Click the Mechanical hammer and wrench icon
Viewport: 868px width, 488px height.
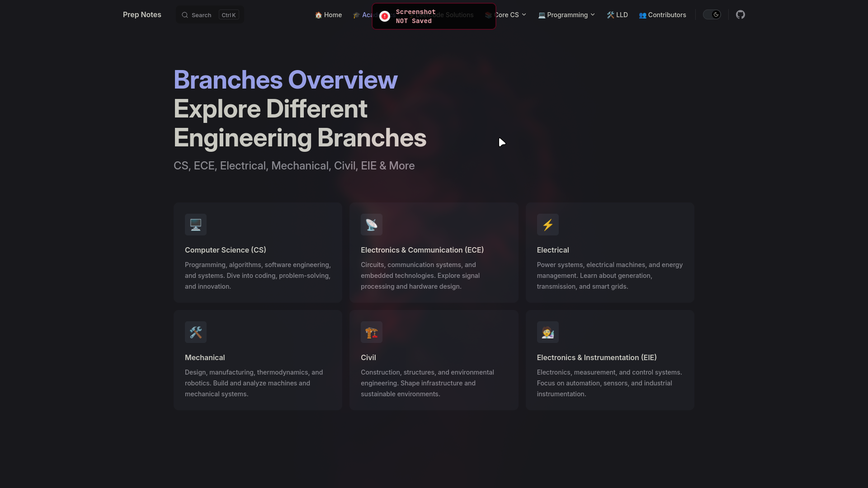(x=195, y=332)
